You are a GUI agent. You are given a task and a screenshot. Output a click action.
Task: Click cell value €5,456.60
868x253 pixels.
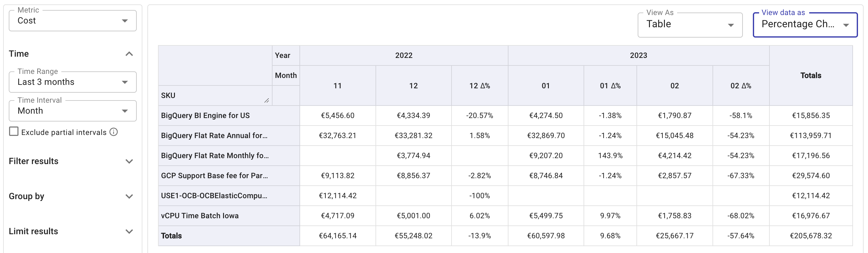click(338, 115)
